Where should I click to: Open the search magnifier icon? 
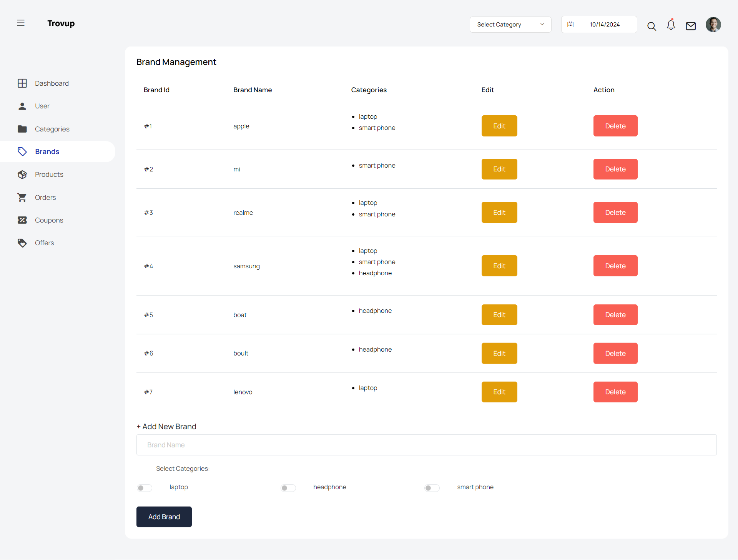coord(652,26)
